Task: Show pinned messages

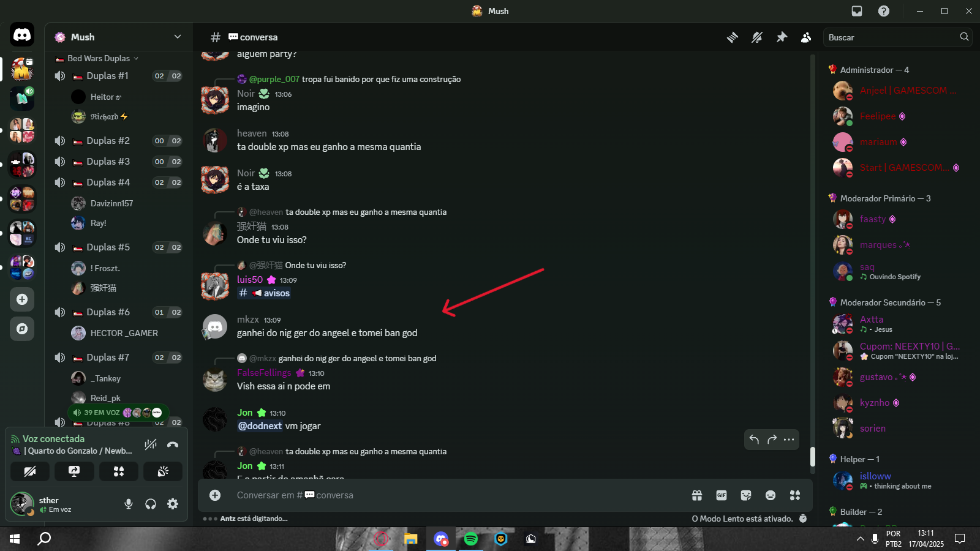Action: tap(782, 37)
